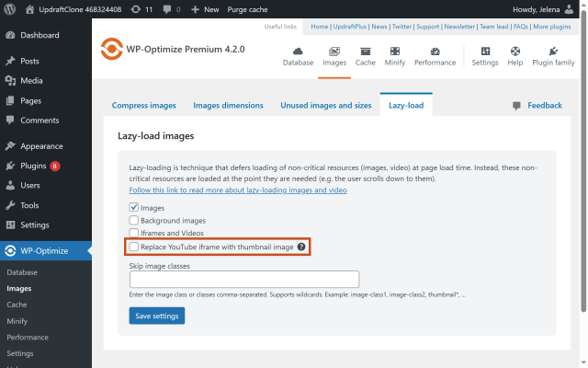Open the Performance gauge icon
Viewport: 588px width, 368px height.
435,52
